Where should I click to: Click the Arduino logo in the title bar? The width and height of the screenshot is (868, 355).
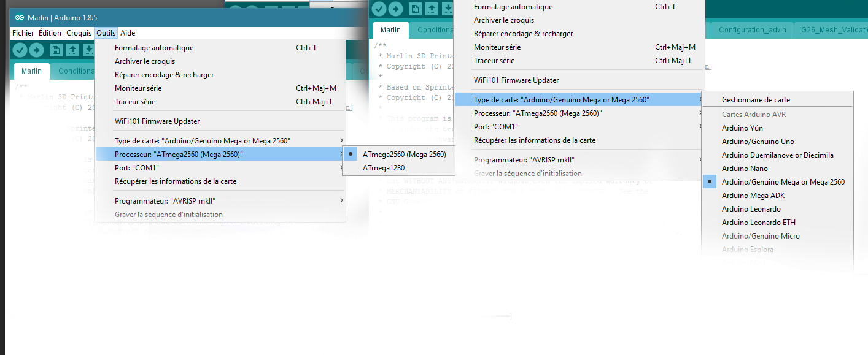20,17
